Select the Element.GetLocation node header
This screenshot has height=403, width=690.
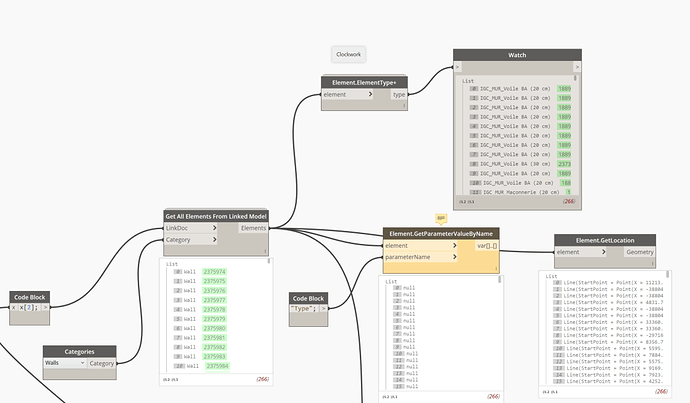pyautogui.click(x=605, y=240)
